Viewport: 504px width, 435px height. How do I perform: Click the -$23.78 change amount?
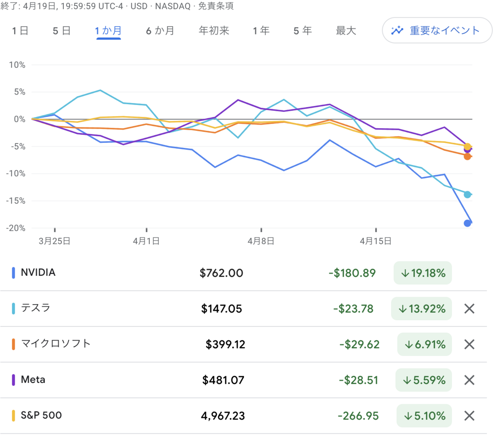coord(354,309)
